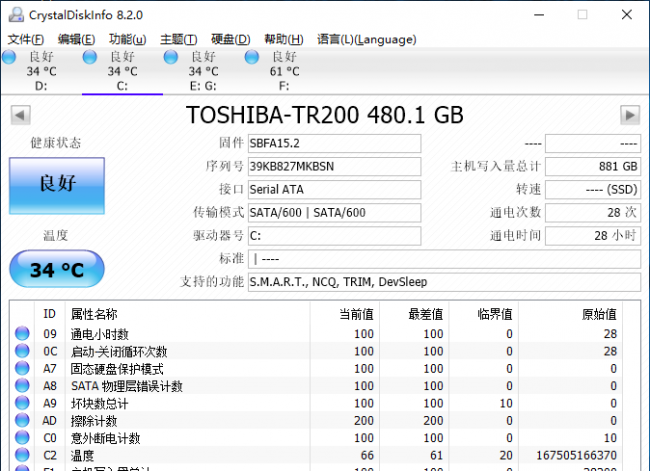Click the 34 °C temperature button
Screen dimensions: 650x471
[x=57, y=269]
